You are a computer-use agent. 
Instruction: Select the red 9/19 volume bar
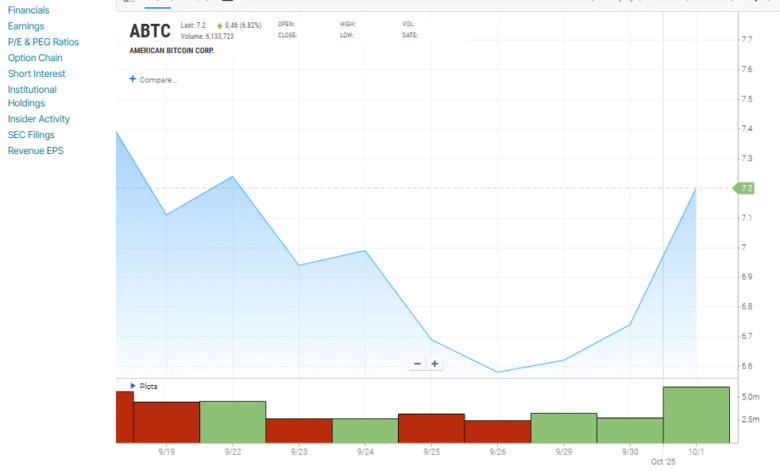pyautogui.click(x=166, y=422)
